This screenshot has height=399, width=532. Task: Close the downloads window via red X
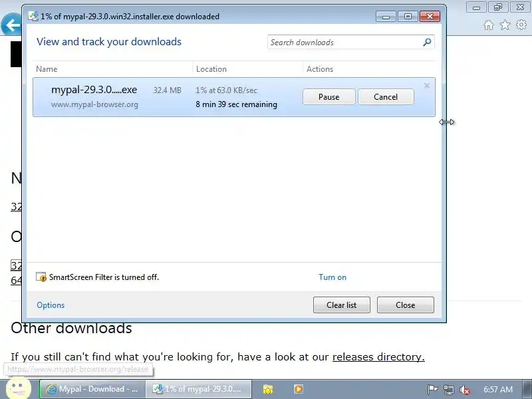[430, 16]
